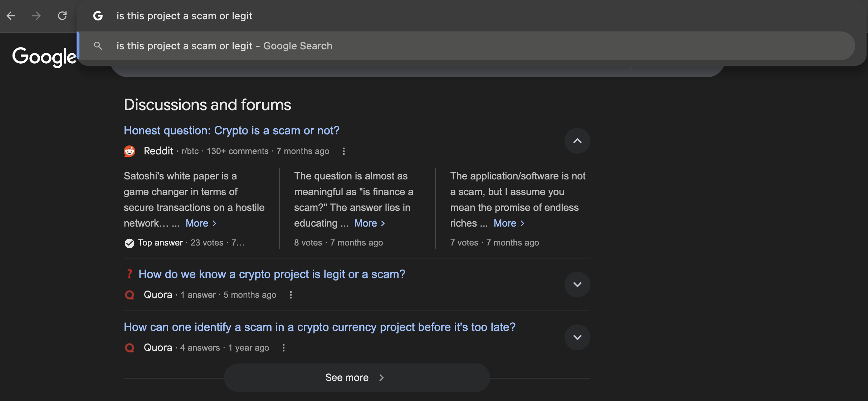Click the Google G icon in address bar

98,16
